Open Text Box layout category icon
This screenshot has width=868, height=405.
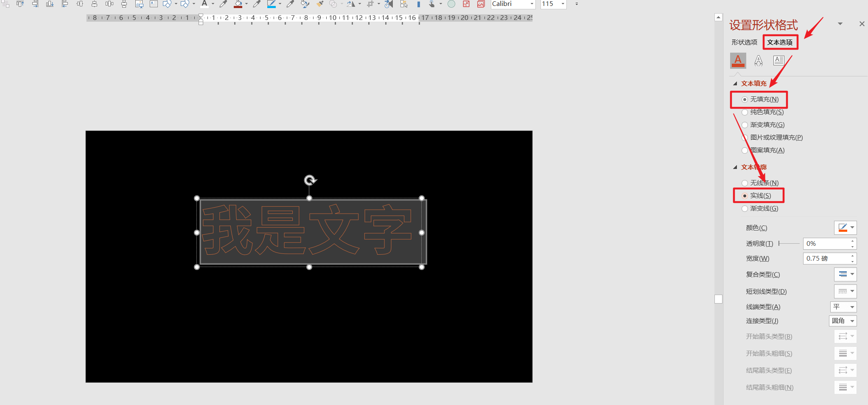click(x=779, y=60)
